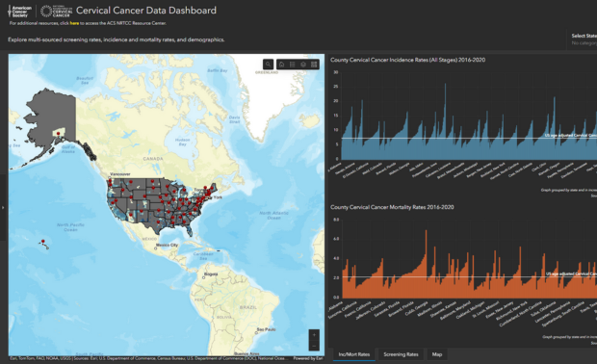This screenshot has width=597, height=364.
Task: Open the map search tool
Action: pos(268,65)
